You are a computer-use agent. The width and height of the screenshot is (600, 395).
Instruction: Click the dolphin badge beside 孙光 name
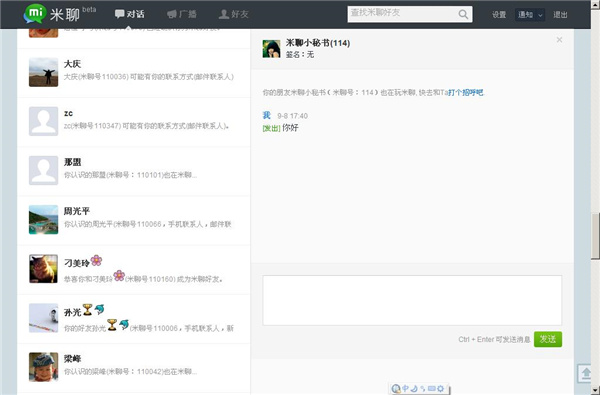click(99, 309)
